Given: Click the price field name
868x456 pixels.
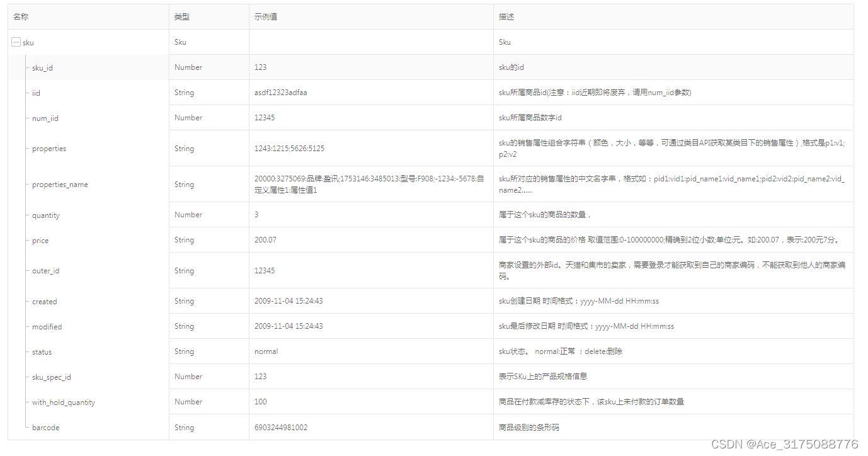Looking at the screenshot, I should (x=39, y=240).
